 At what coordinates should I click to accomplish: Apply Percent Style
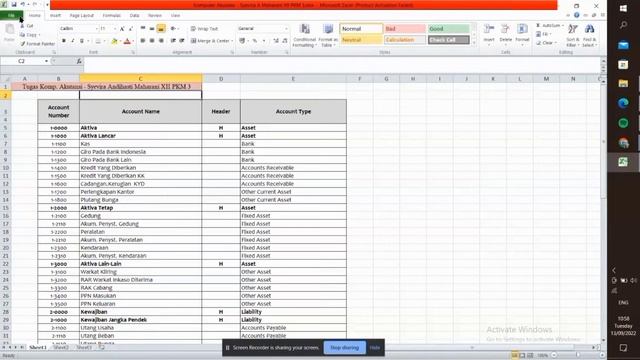[x=255, y=41]
